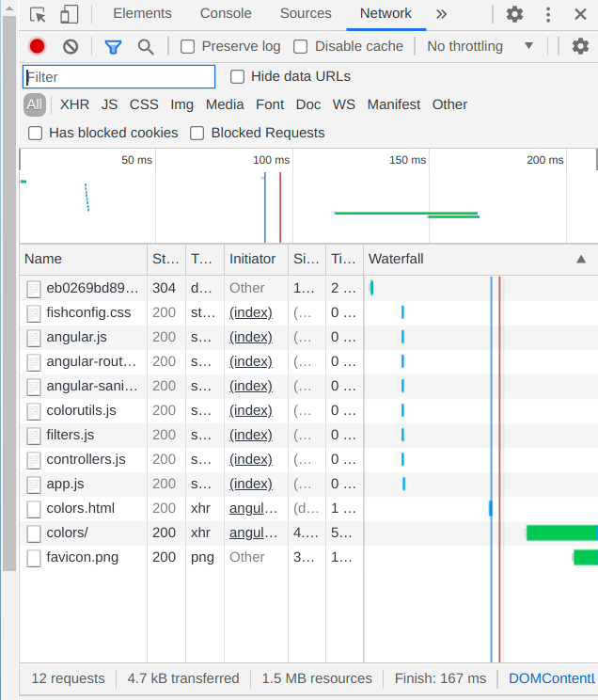Click the favicon.png file icon

[34, 558]
